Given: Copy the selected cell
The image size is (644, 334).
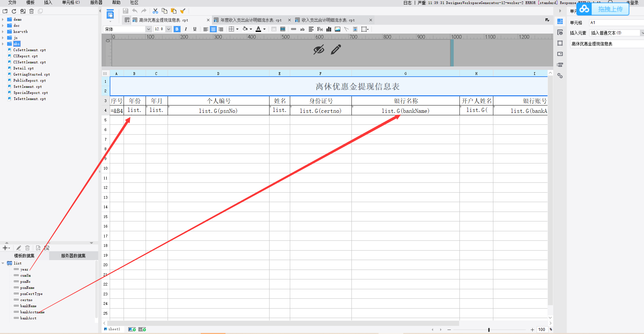Looking at the screenshot, I should pyautogui.click(x=165, y=11).
